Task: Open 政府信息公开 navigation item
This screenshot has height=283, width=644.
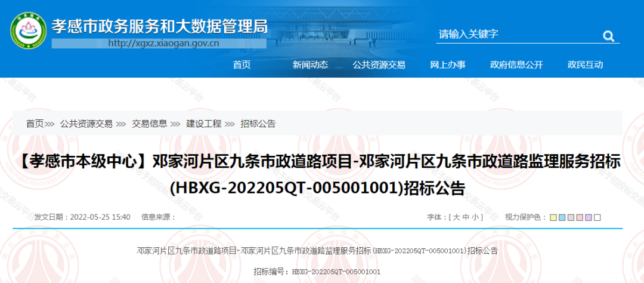Action: click(x=516, y=65)
